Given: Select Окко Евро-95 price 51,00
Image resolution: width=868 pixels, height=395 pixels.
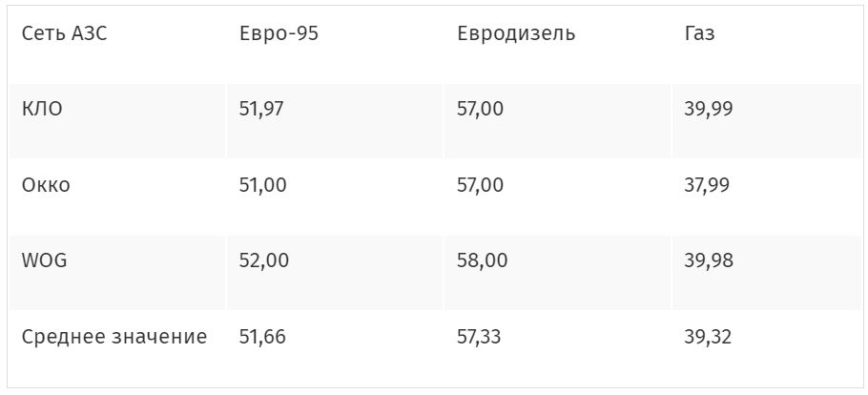Looking at the screenshot, I should pyautogui.click(x=262, y=185).
